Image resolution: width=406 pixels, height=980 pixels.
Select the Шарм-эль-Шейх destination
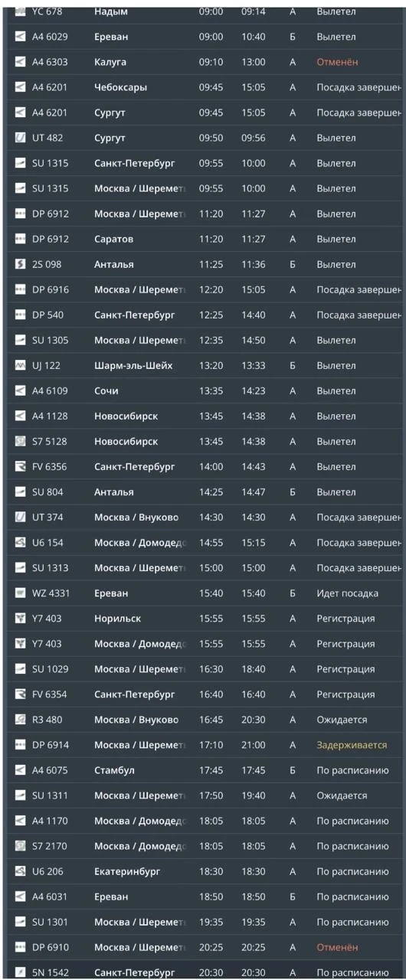point(133,365)
